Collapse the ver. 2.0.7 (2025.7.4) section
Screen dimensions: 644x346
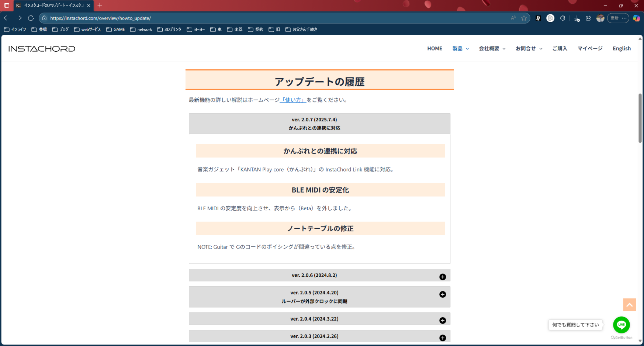pos(319,124)
